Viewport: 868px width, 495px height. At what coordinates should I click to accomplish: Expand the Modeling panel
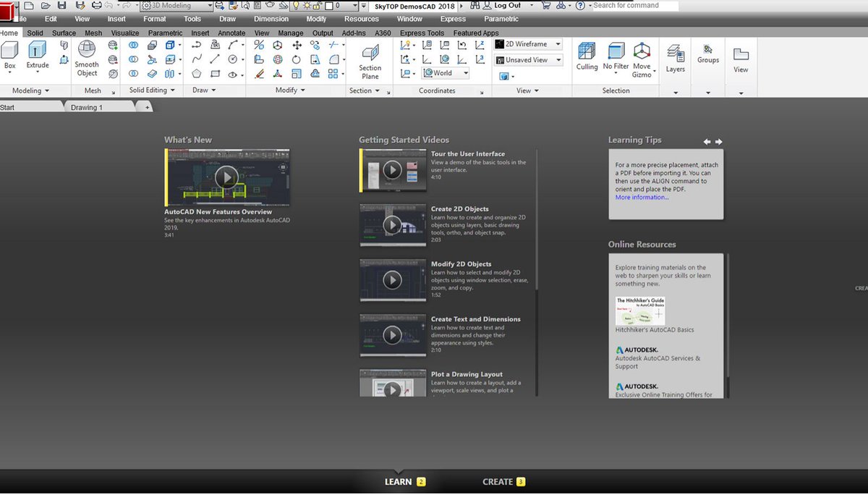point(31,90)
